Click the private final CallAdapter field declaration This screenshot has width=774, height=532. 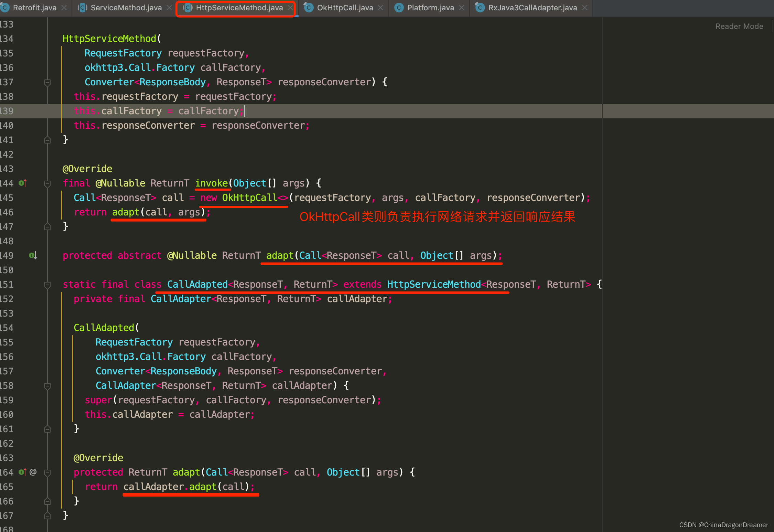click(x=233, y=299)
